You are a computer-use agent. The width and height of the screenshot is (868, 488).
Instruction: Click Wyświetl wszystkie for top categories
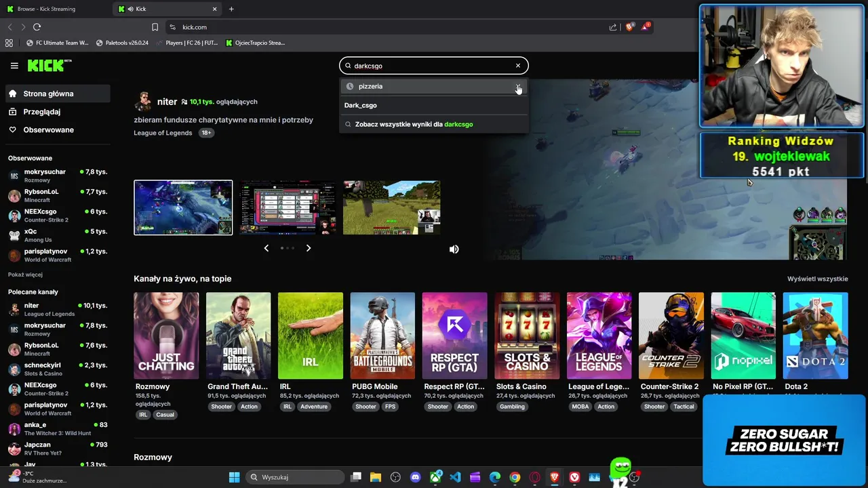click(817, 279)
